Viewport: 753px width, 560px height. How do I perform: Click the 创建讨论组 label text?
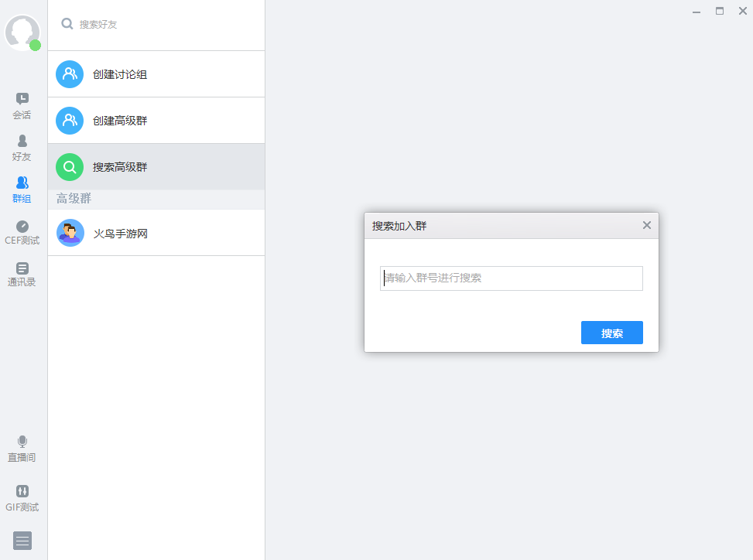[120, 74]
